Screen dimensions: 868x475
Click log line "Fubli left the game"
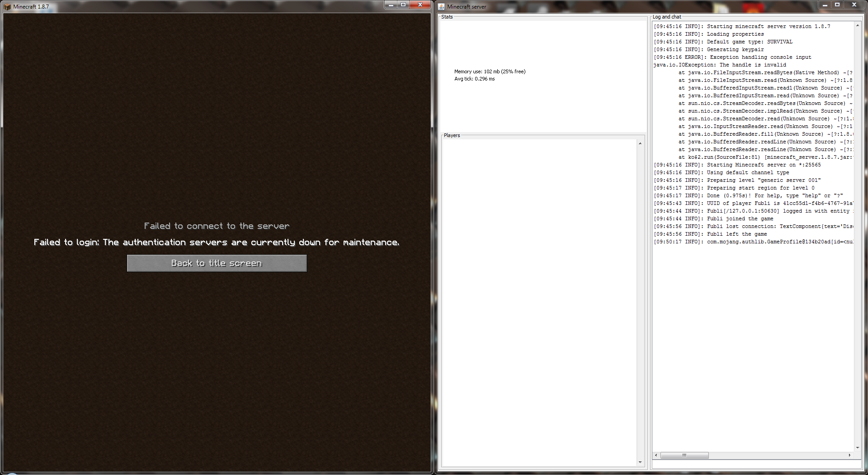point(711,234)
